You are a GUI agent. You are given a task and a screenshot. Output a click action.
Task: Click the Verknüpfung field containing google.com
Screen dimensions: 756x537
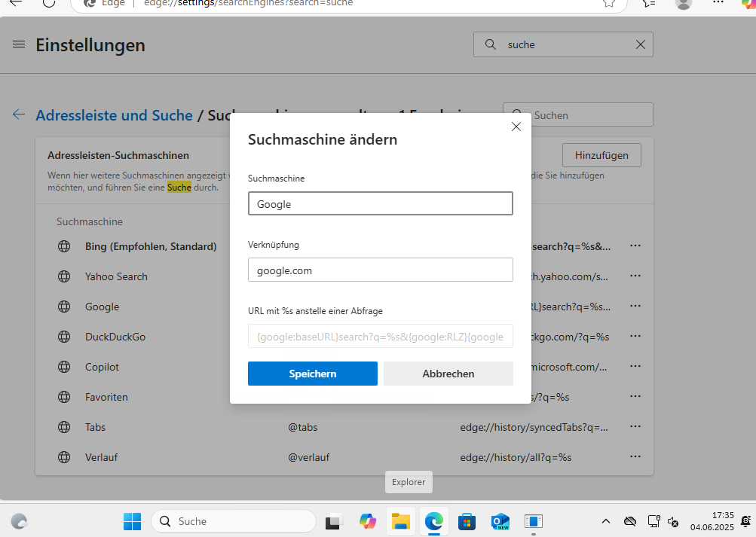[x=381, y=270]
